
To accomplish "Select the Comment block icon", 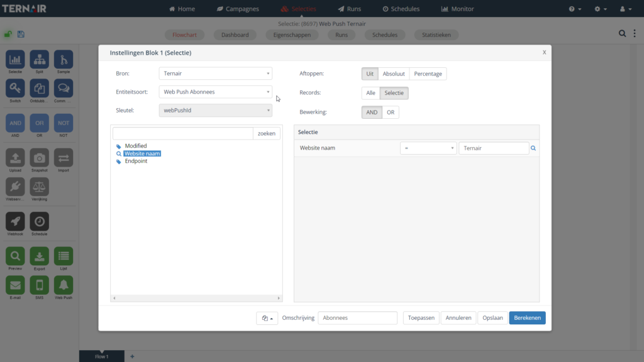I will click(64, 88).
